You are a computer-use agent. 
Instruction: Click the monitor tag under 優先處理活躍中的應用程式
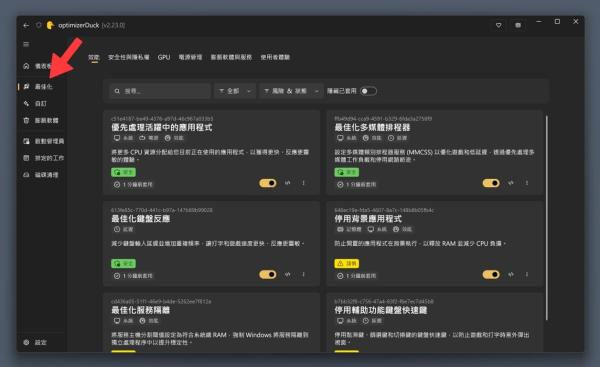pos(123,138)
